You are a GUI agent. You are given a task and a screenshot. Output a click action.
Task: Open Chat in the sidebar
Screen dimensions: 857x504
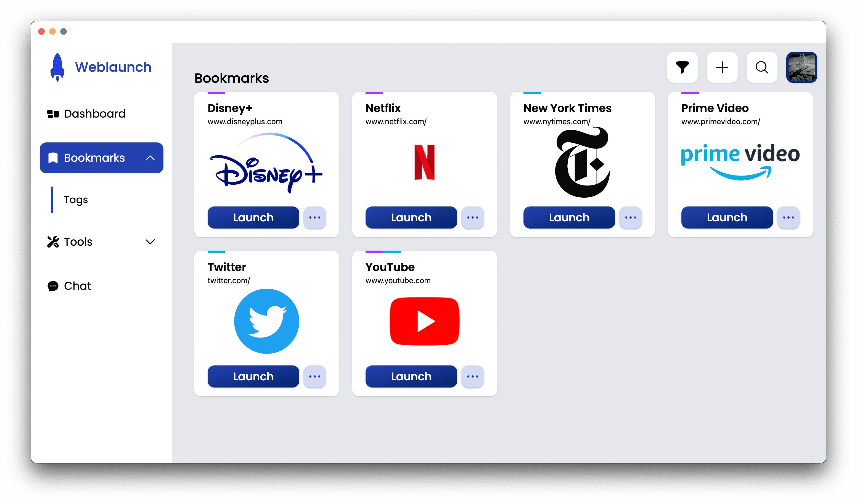(69, 286)
